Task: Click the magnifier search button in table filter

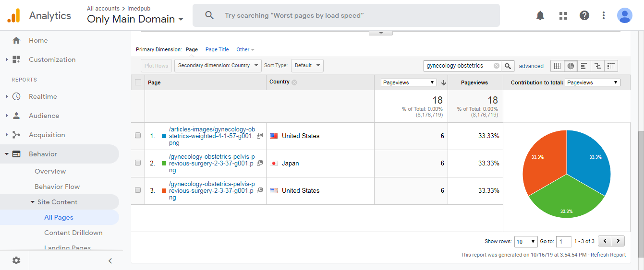Action: tap(509, 66)
